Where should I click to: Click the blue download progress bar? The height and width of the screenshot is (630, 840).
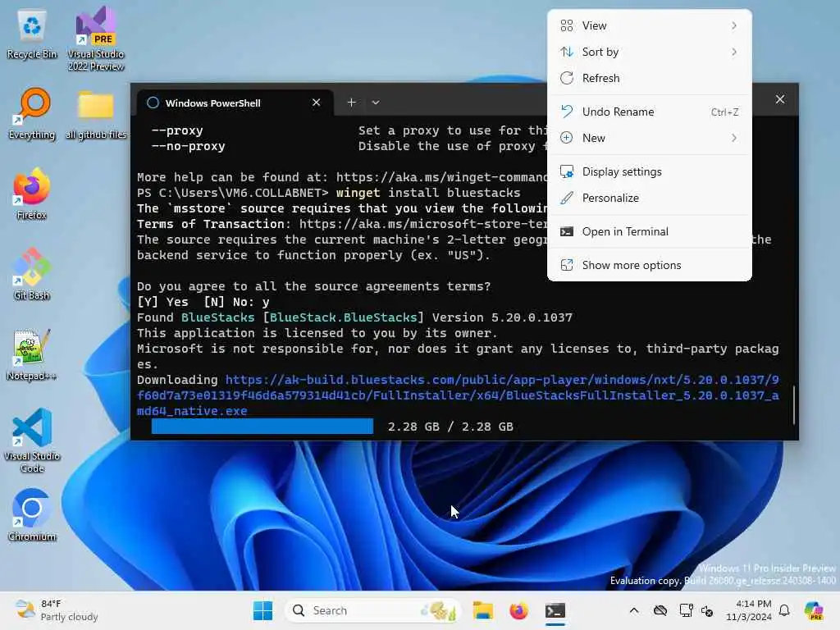[x=262, y=427]
